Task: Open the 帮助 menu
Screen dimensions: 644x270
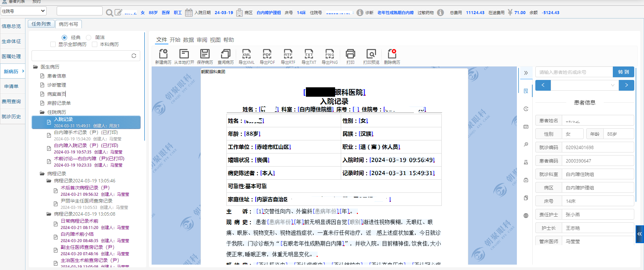Action: 229,40
